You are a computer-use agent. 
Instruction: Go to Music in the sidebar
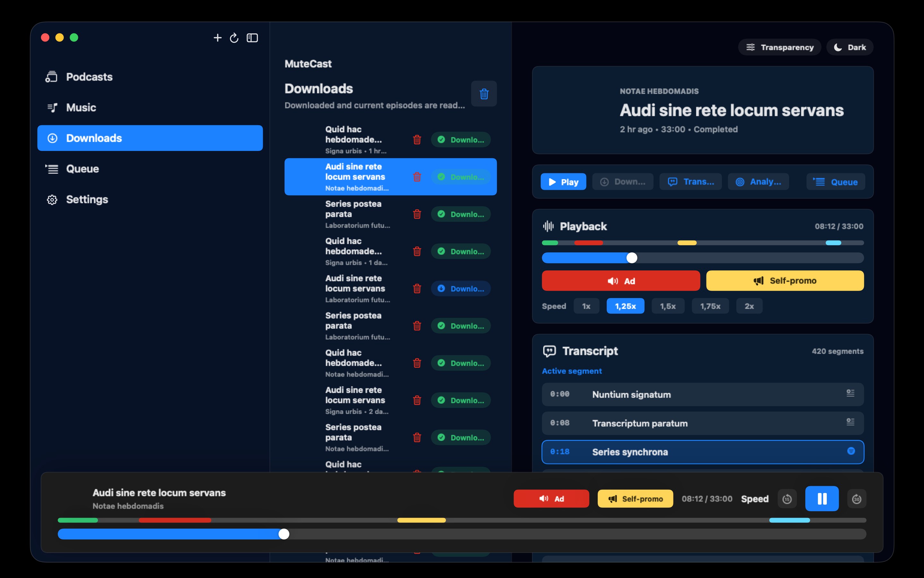tap(150, 108)
